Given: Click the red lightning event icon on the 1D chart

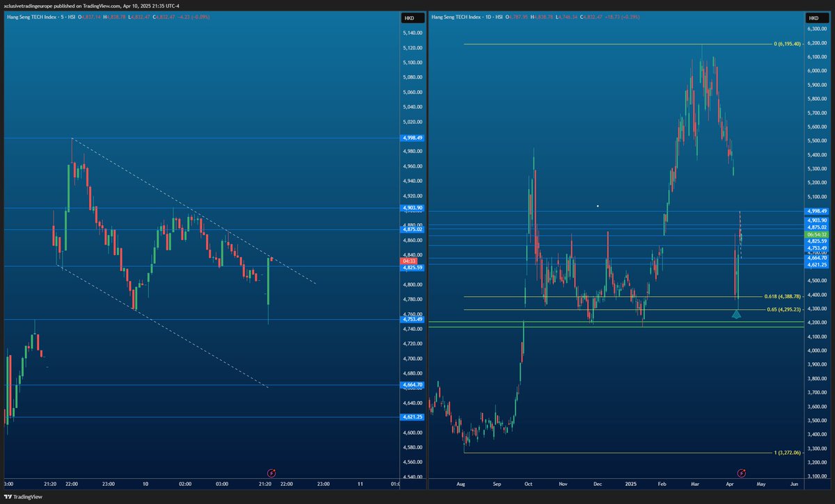Looking at the screenshot, I should pyautogui.click(x=742, y=473).
